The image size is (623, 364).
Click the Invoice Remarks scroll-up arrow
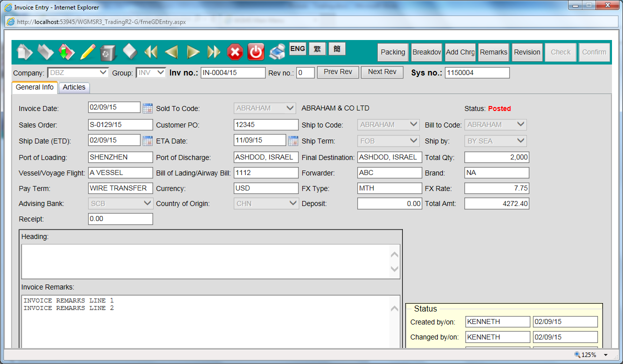(x=395, y=308)
